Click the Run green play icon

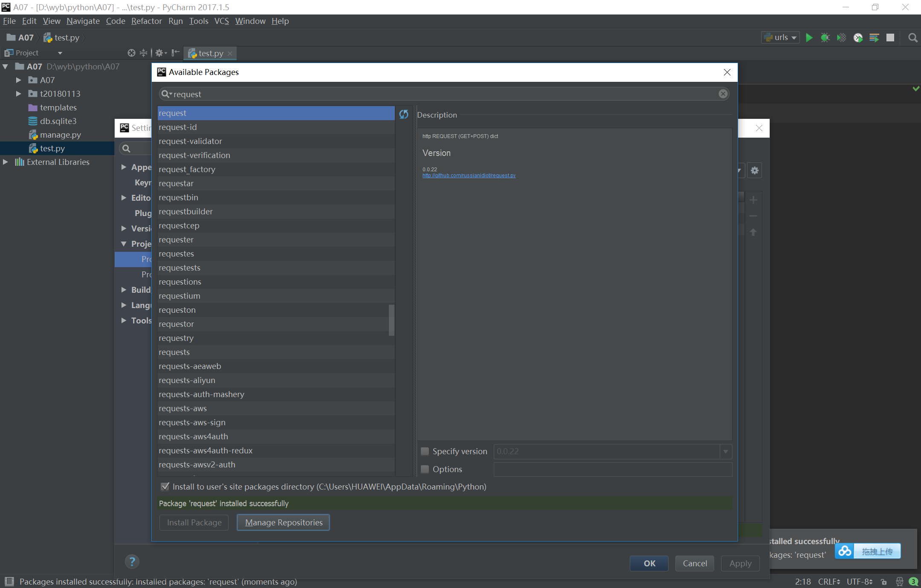(x=809, y=37)
